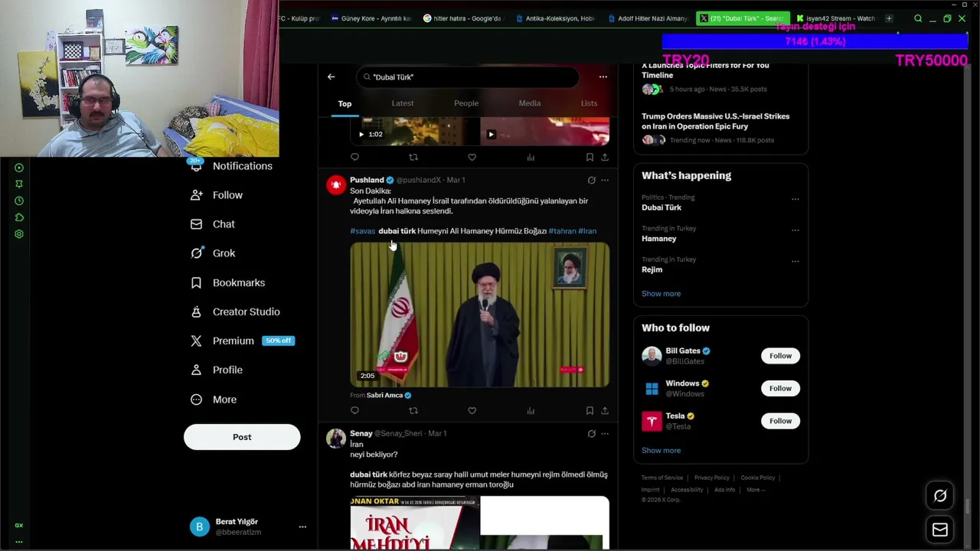Viewport: 980px width, 551px height.
Task: Open the more menu on the Pushland post
Action: [605, 180]
